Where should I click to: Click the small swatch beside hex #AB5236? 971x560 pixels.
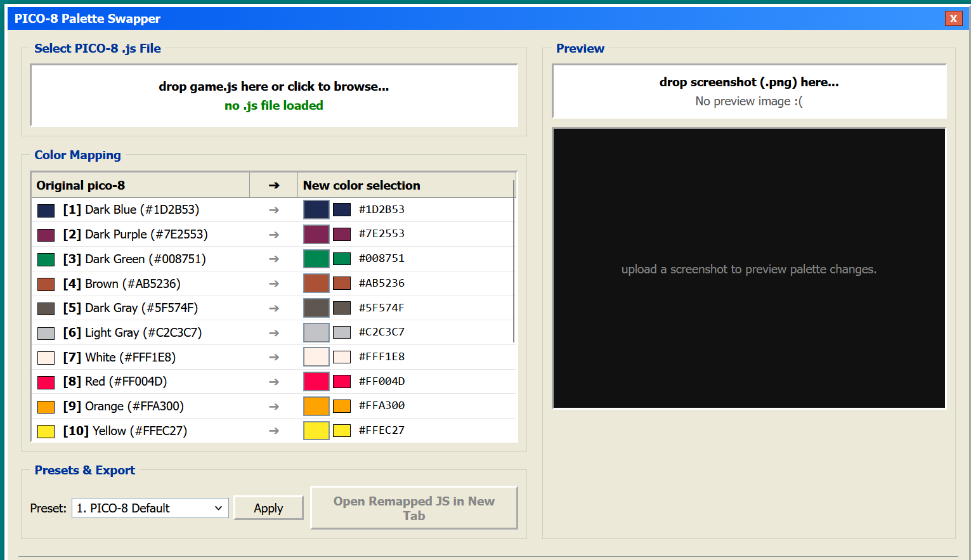(342, 283)
